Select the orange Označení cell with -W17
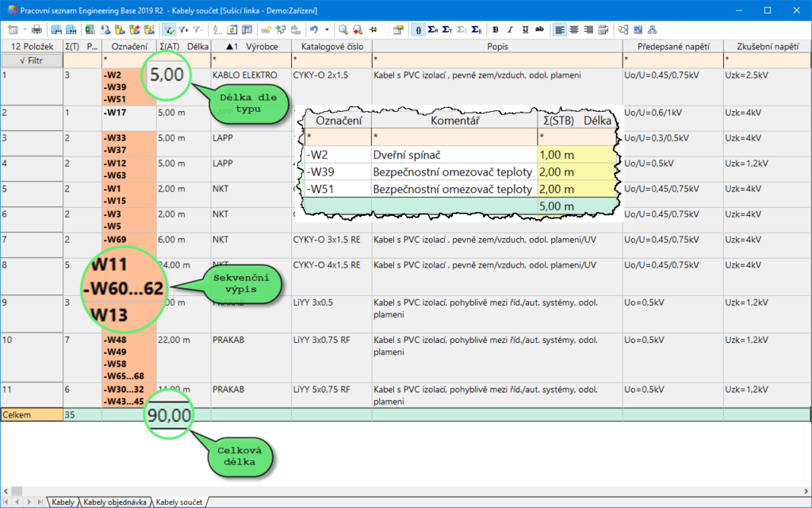This screenshot has height=508, width=812. click(129, 113)
